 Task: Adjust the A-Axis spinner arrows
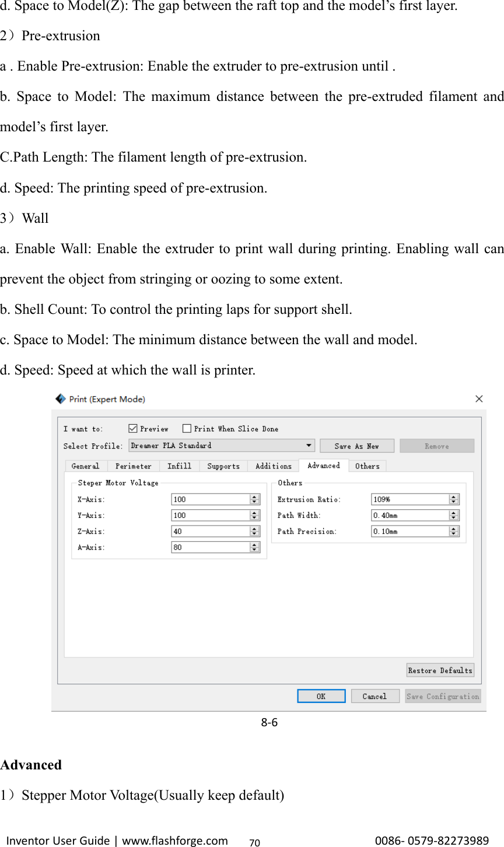[x=254, y=547]
